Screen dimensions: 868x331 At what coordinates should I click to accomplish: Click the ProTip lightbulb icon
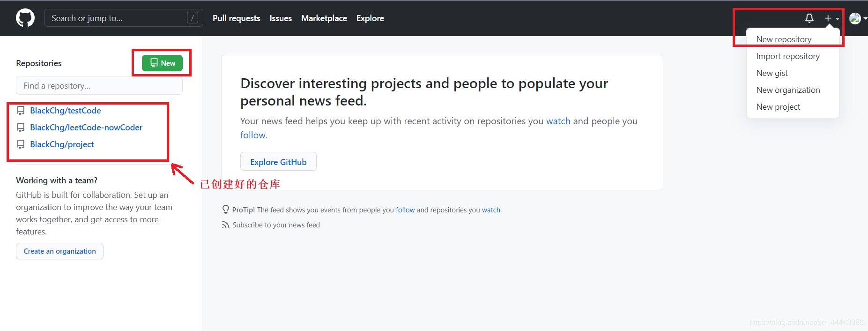click(226, 210)
